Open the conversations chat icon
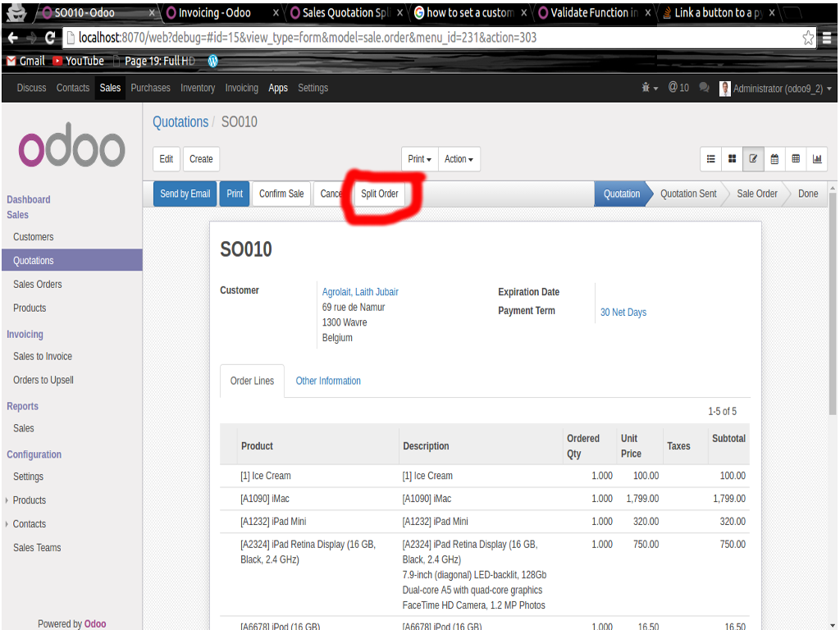The width and height of the screenshot is (840, 630). pyautogui.click(x=704, y=88)
